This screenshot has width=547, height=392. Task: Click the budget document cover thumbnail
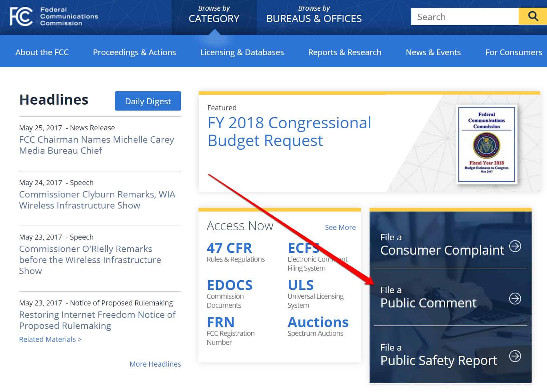487,144
